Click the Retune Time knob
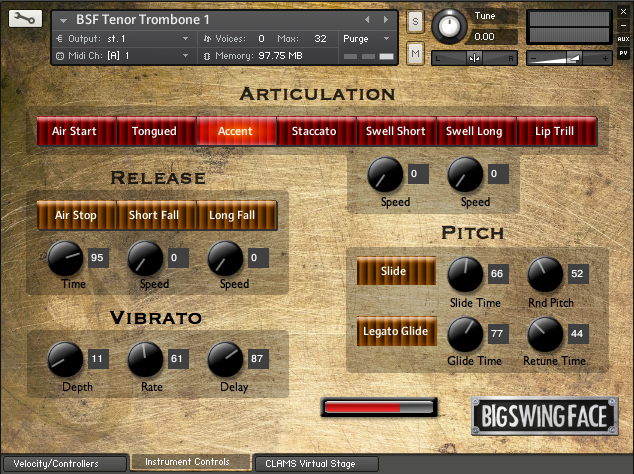Screen dimensions: 634x474 point(545,334)
